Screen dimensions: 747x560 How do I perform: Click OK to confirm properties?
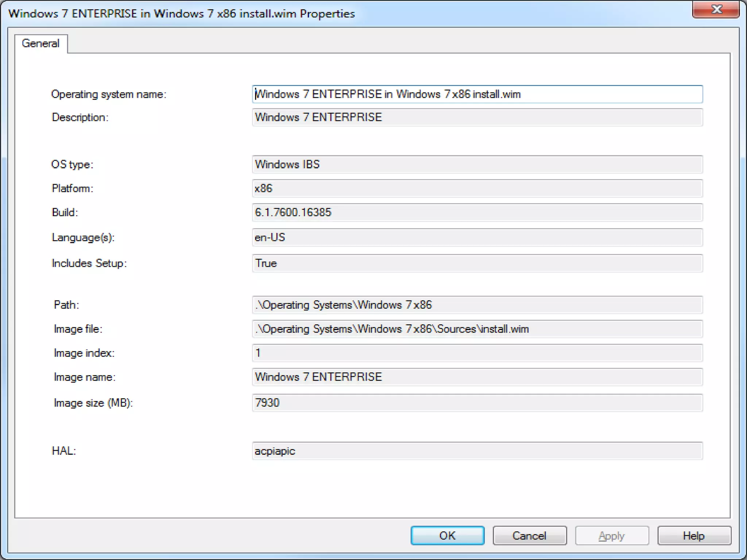point(448,536)
